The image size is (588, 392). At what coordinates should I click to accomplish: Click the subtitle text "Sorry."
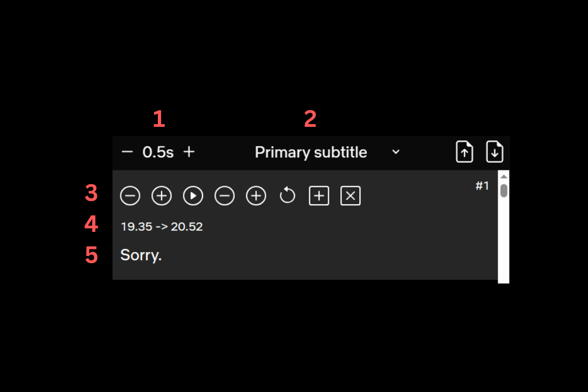point(141,255)
